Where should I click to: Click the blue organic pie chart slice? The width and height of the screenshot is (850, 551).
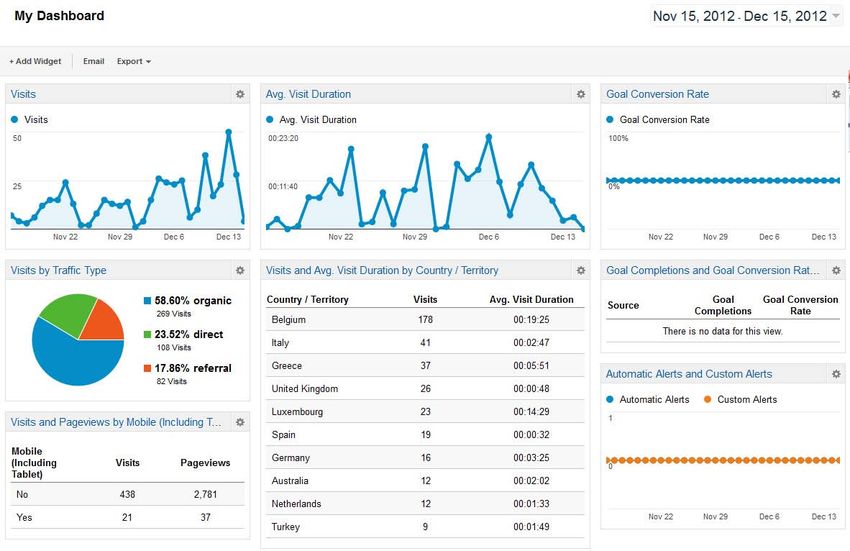(68, 350)
